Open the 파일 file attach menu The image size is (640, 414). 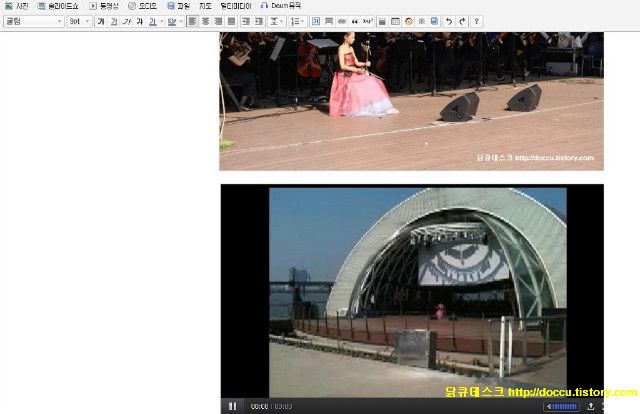click(x=179, y=6)
